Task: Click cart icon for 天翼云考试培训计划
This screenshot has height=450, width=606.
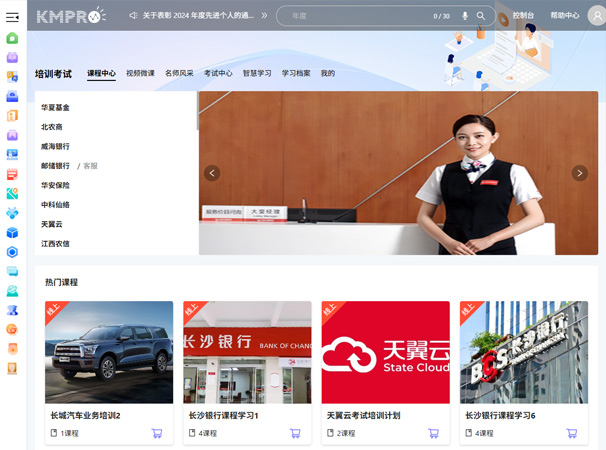Action: click(433, 433)
